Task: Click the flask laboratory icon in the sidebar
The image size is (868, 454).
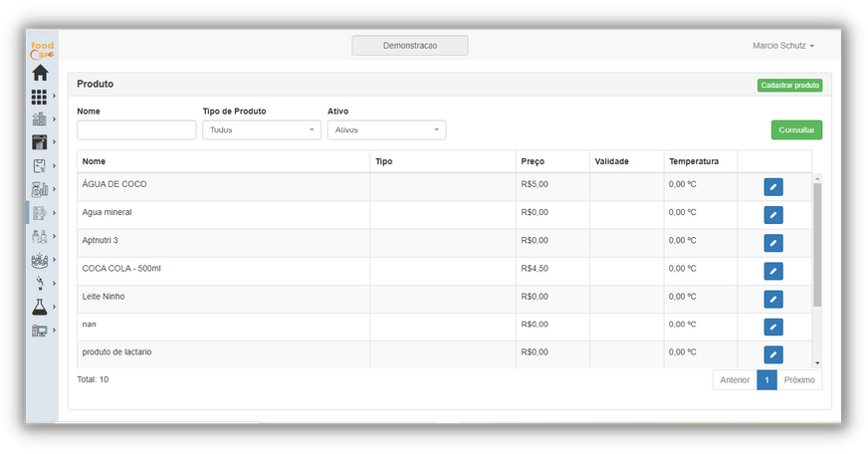Action: click(x=39, y=307)
